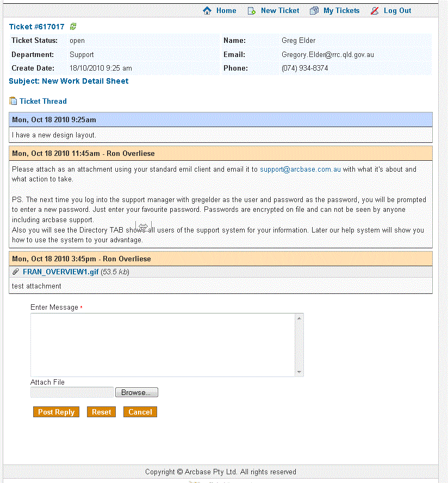448x483 pixels.
Task: Click the green refresh icon beside ticket number
Action: coord(73,27)
